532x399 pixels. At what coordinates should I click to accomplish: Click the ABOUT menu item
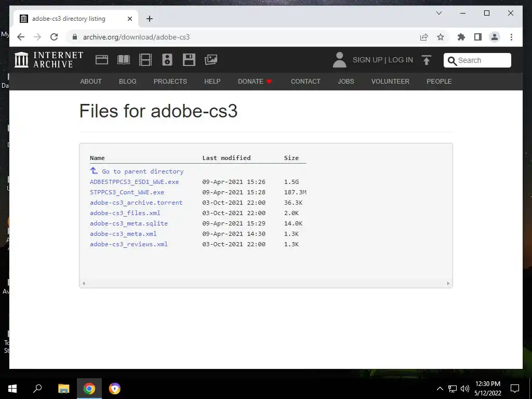click(x=91, y=82)
